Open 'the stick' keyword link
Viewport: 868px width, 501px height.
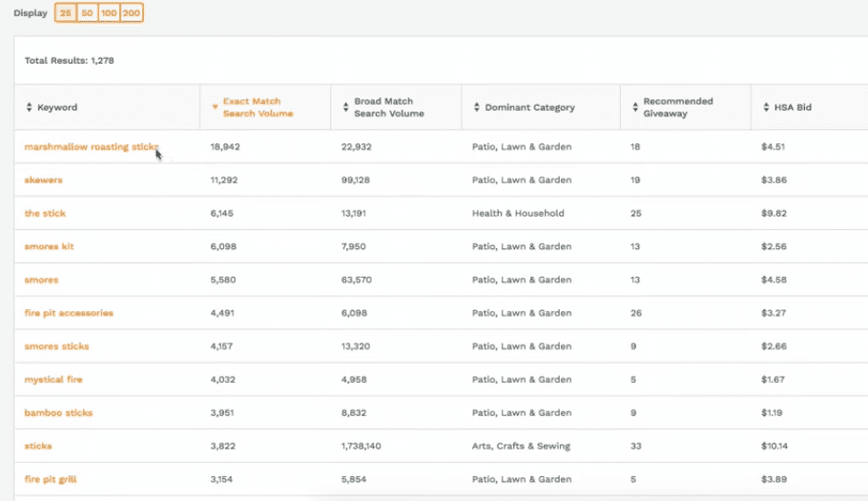[x=45, y=213]
